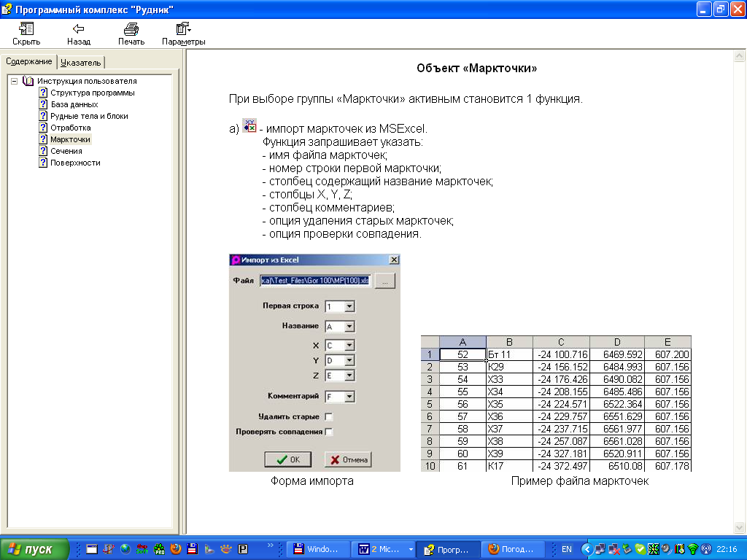
Task: Click the book icon of Инструкция пользователя
Action: (x=28, y=81)
